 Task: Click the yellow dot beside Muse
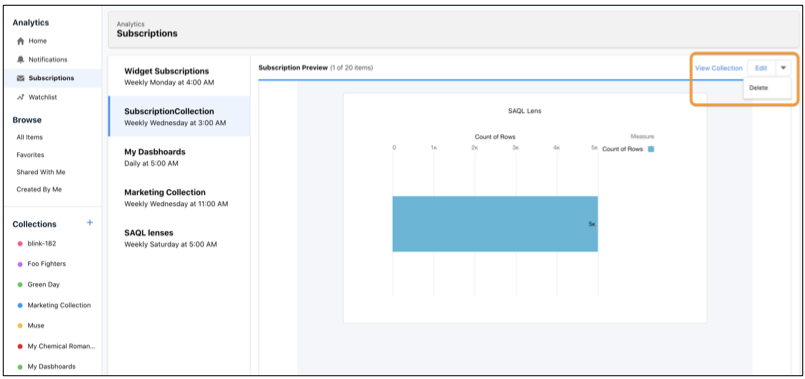pos(20,326)
